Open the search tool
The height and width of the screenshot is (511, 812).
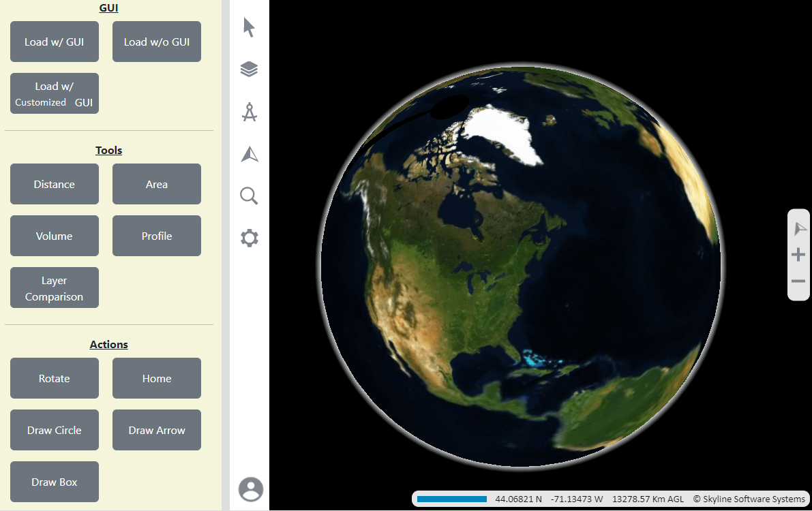point(249,196)
